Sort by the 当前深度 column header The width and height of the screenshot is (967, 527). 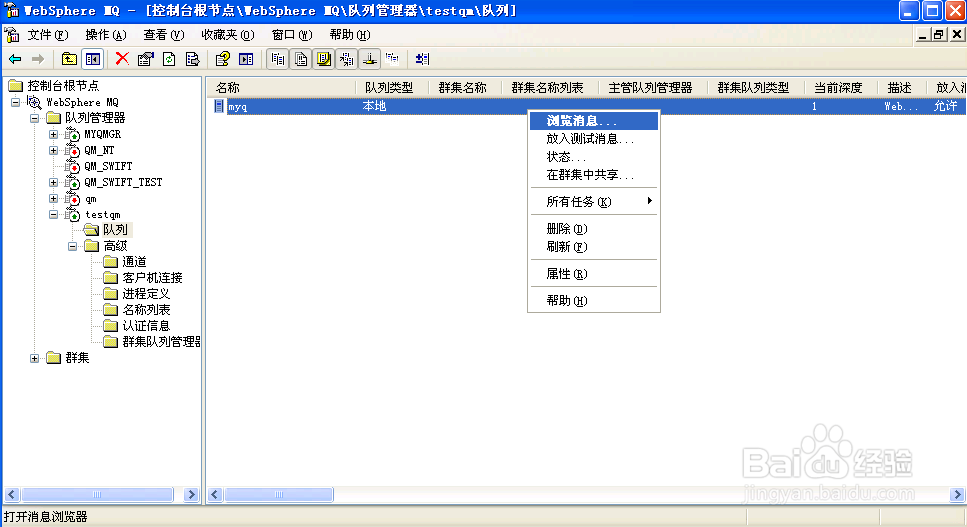841,88
